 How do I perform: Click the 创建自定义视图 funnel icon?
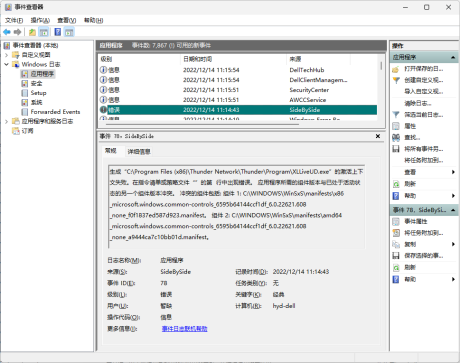(396, 80)
